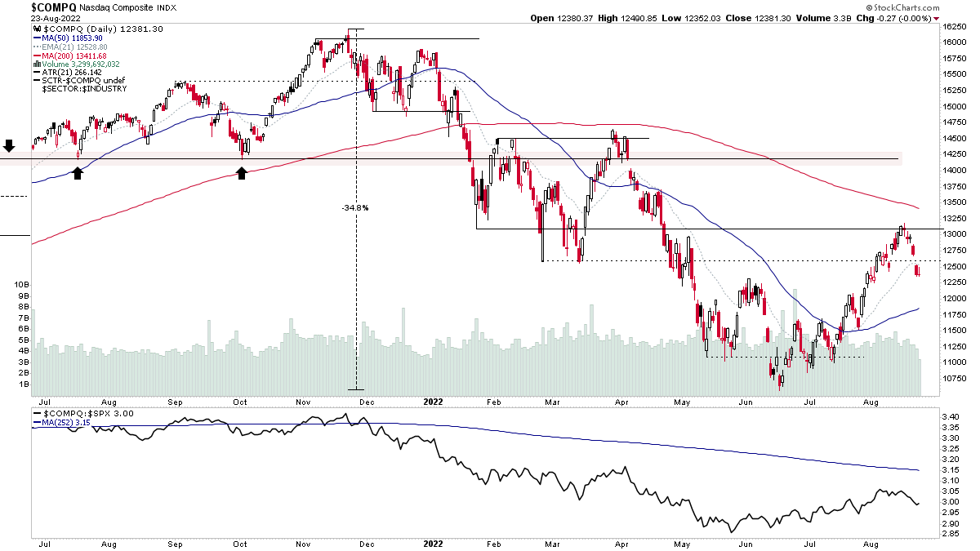Select the $COMPQ:$SPX 3.00 ratio legend
Viewport: 980px width, 551px height.
point(87,414)
